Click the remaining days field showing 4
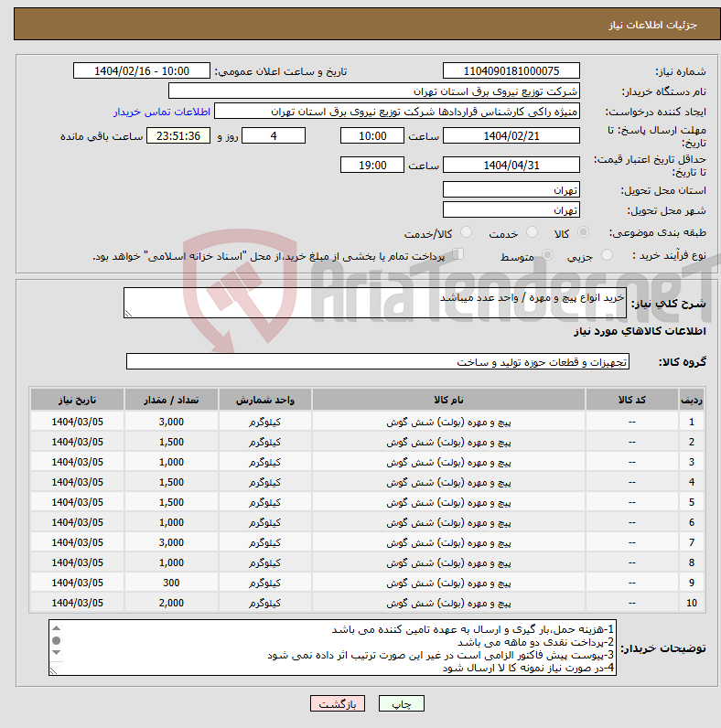The width and height of the screenshot is (721, 728). pyautogui.click(x=274, y=136)
